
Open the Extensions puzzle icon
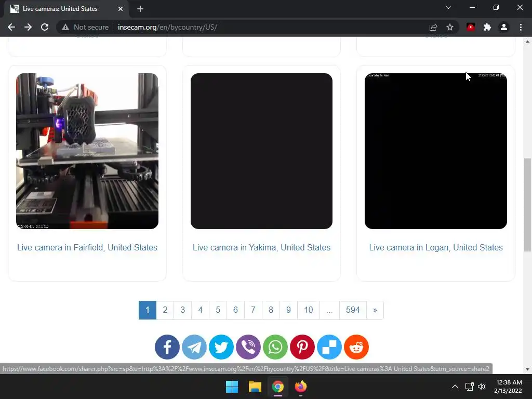click(487, 27)
